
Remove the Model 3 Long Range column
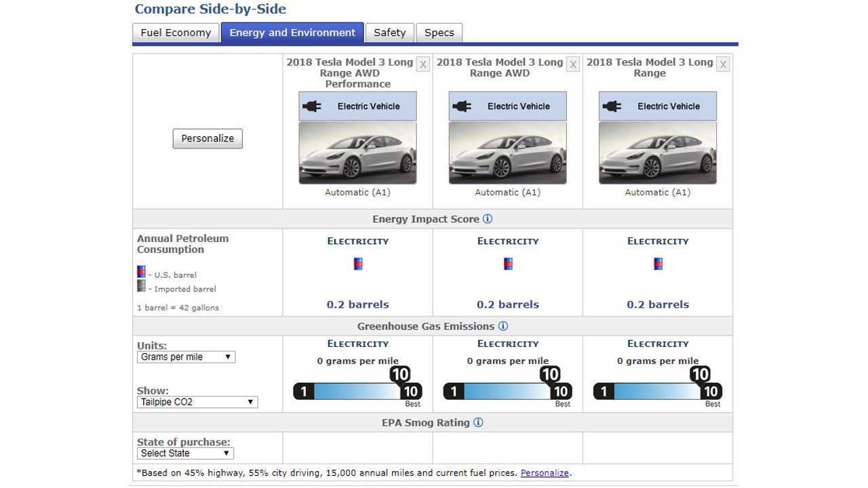(723, 64)
